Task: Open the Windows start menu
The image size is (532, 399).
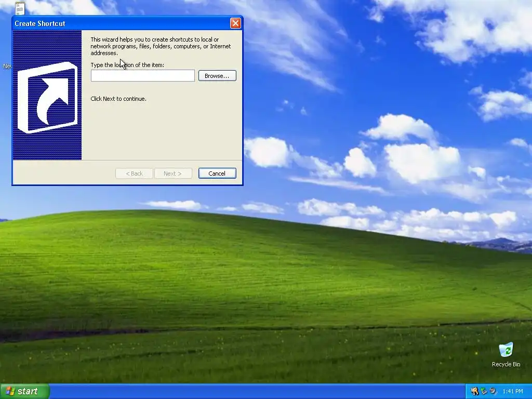Action: coord(25,391)
